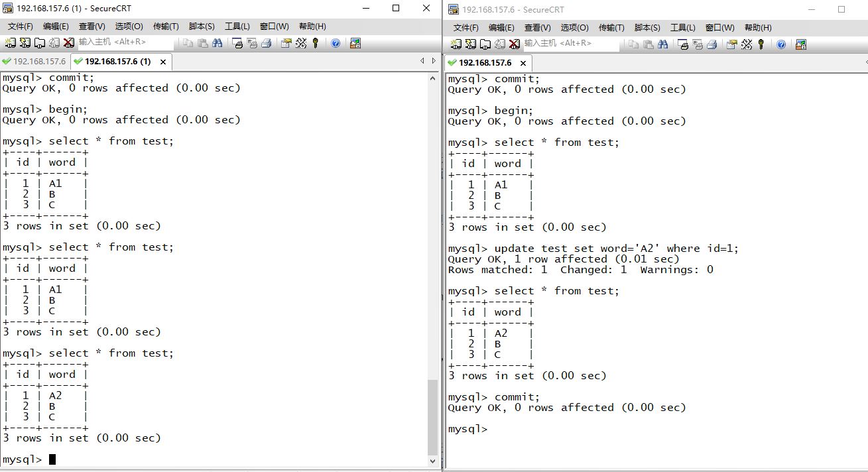Click Find binoculars icon in left window
This screenshot has height=472, width=868.
[x=217, y=42]
